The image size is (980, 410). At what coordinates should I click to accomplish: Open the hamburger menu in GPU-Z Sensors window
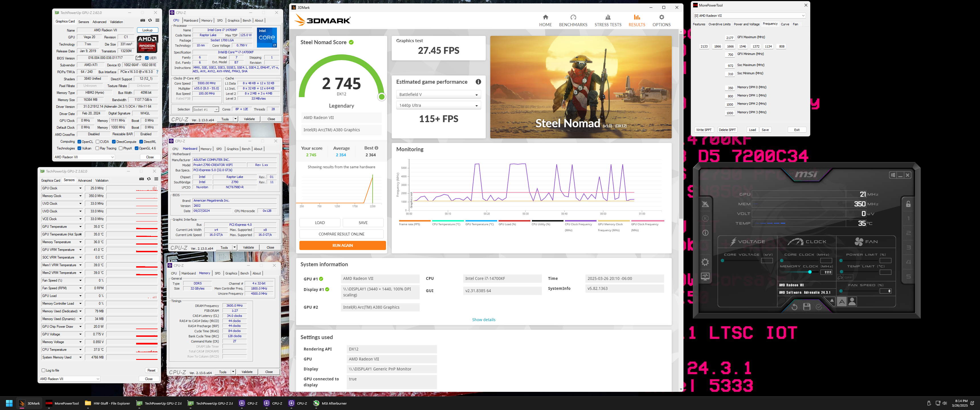[x=156, y=179]
